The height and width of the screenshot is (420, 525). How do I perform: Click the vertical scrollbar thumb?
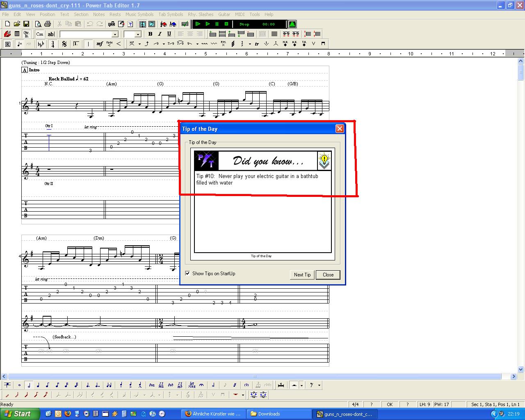[x=521, y=73]
